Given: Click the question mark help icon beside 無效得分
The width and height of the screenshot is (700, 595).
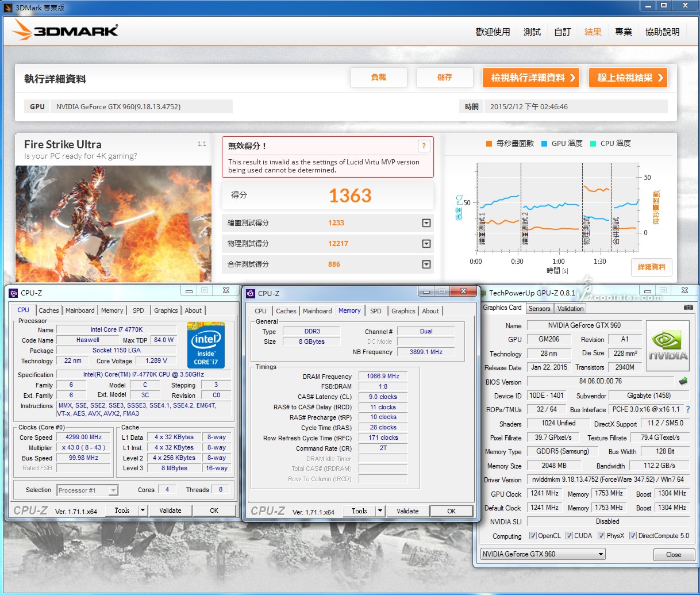Looking at the screenshot, I should 424,146.
